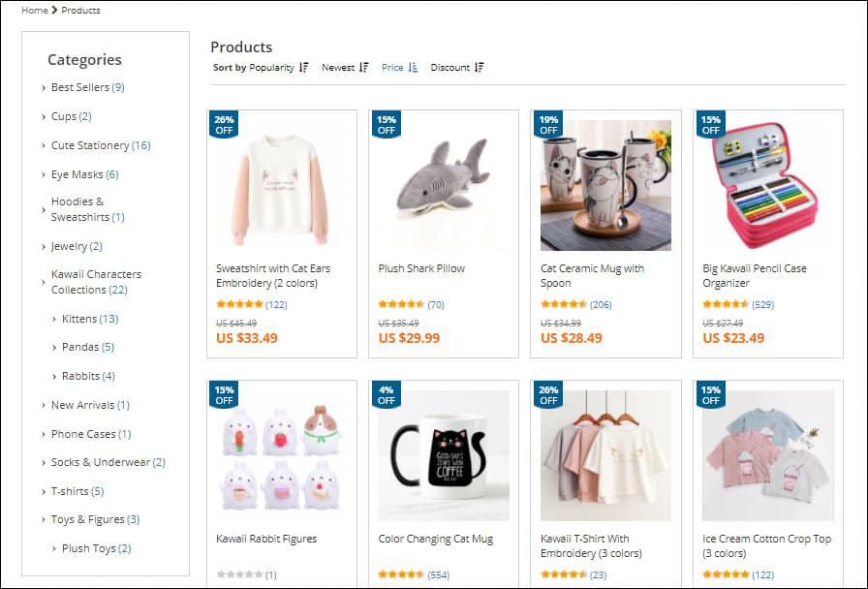868x589 pixels.
Task: Expand the Toys & Figures category arrow
Action: pos(45,520)
